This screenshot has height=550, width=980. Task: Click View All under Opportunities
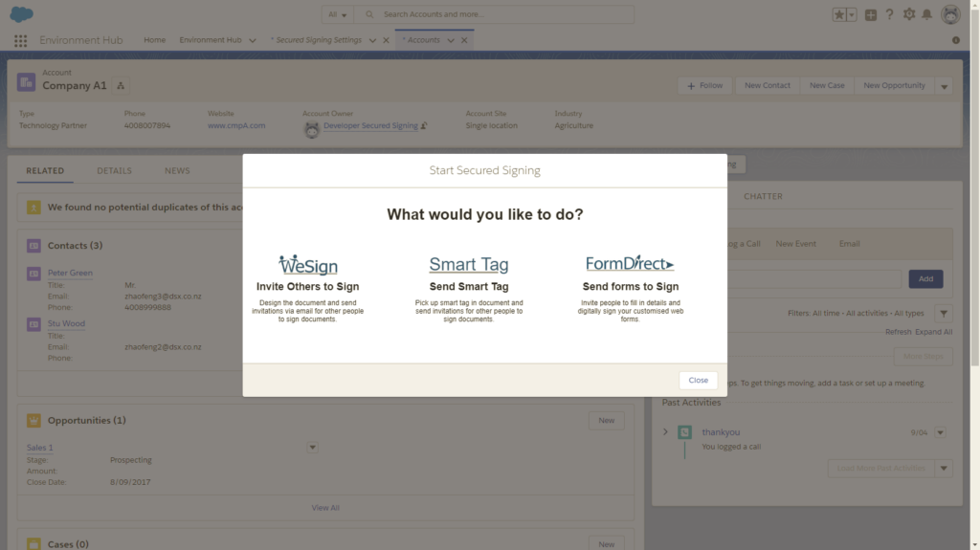tap(325, 508)
